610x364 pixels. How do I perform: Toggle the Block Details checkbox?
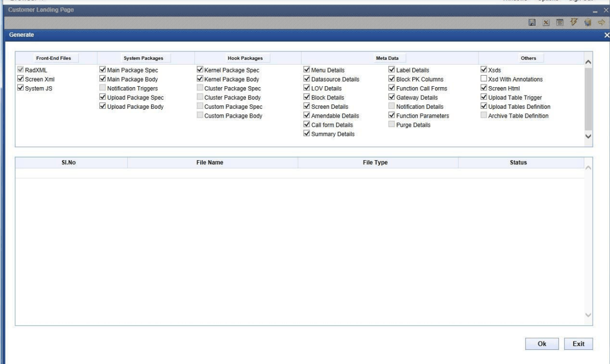[306, 97]
